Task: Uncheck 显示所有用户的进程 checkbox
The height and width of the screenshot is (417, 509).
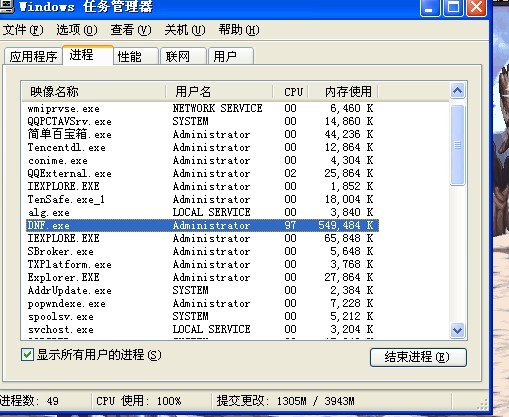Action: point(27,355)
